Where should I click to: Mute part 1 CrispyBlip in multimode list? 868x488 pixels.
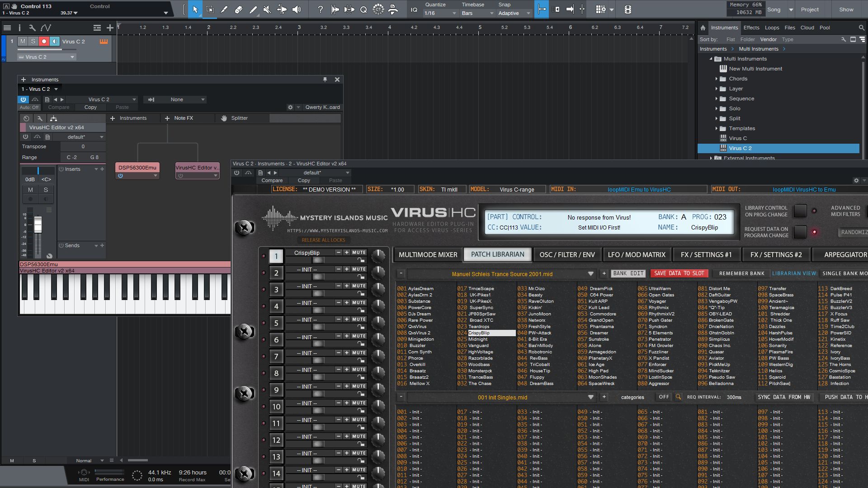(359, 253)
